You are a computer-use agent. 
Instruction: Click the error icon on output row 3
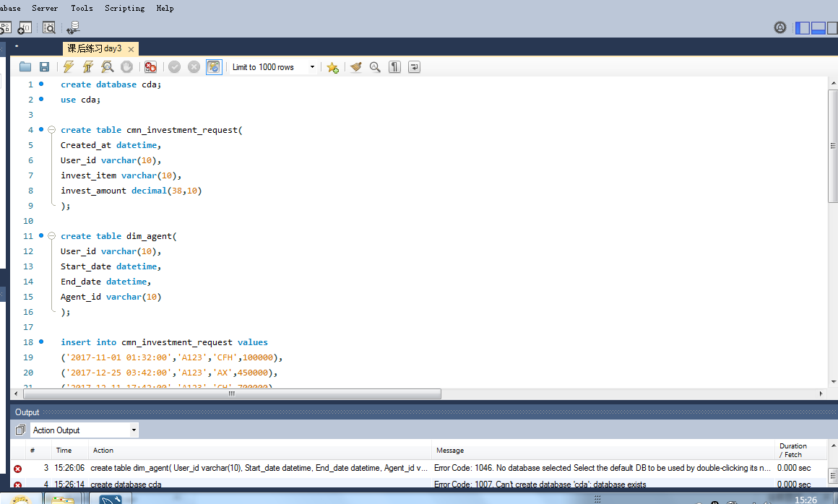(x=17, y=468)
